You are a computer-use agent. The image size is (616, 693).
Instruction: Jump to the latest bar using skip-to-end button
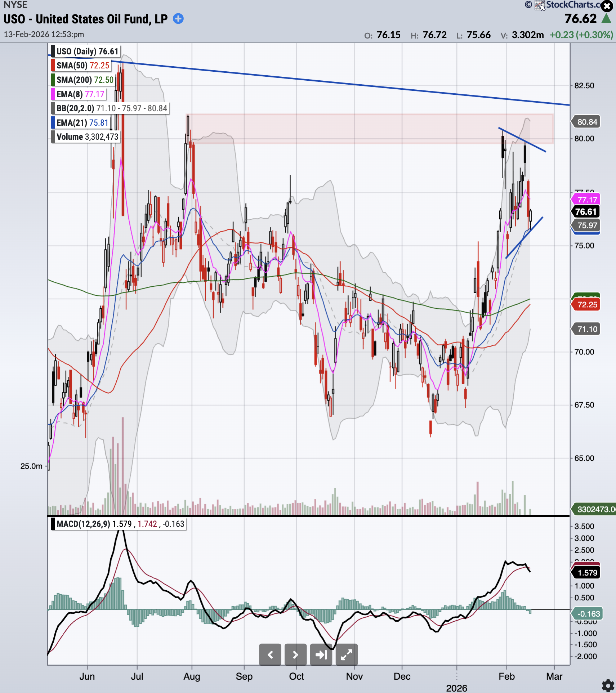(x=321, y=654)
